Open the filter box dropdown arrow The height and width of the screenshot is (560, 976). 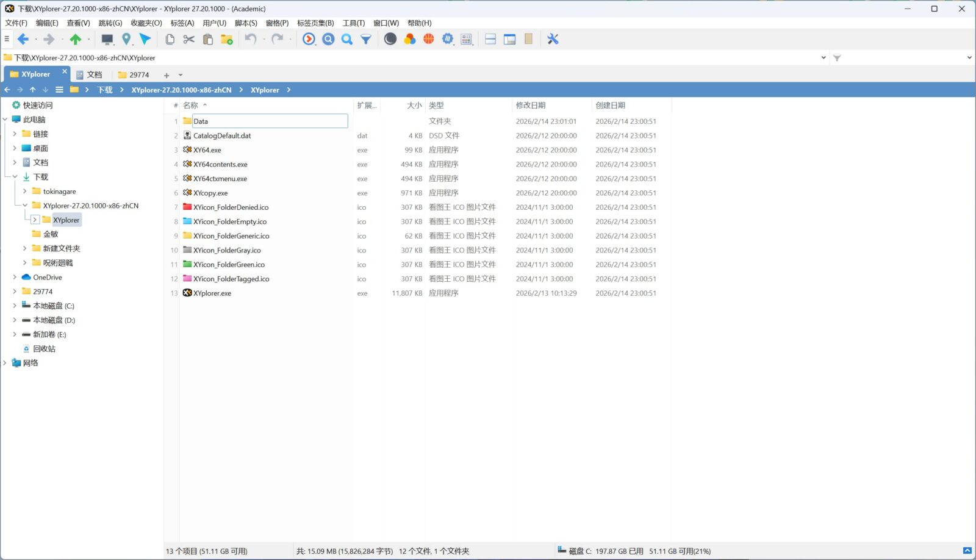pos(969,58)
